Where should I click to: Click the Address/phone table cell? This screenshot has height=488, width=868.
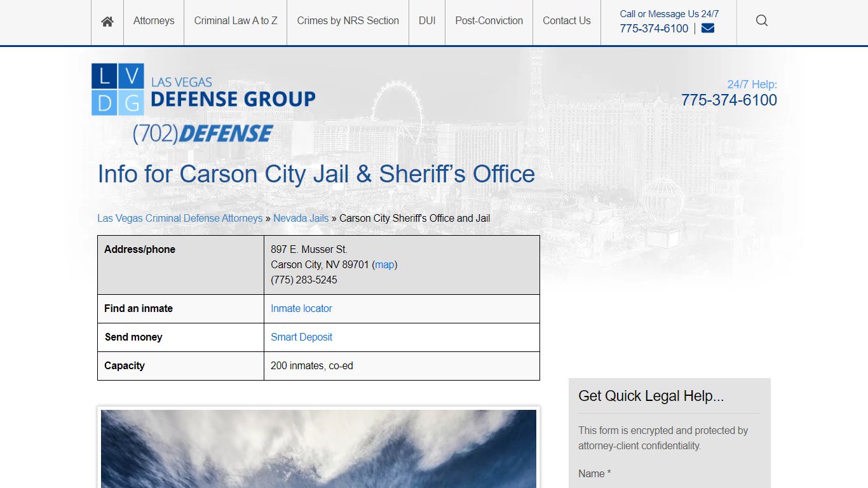pyautogui.click(x=180, y=265)
